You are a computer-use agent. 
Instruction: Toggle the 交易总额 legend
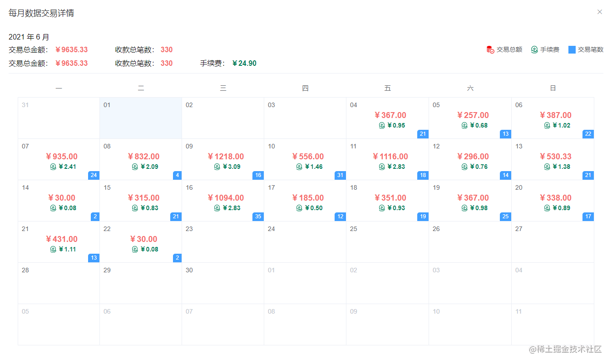pos(508,49)
